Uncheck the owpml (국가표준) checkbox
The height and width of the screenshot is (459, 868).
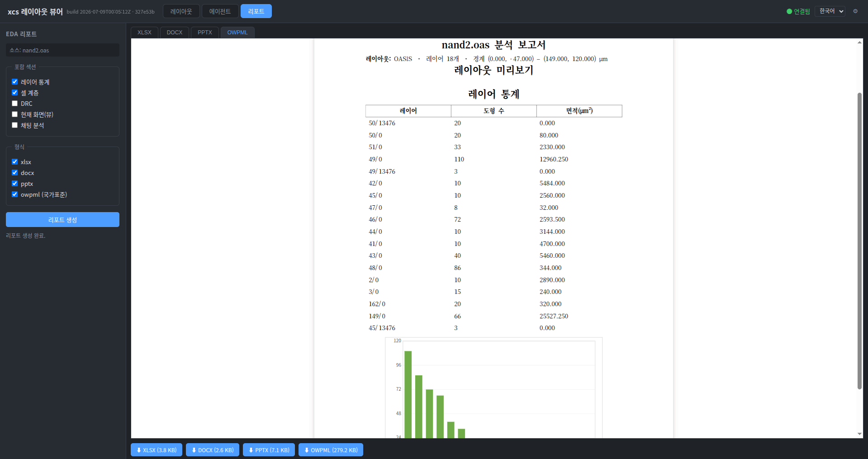14,194
